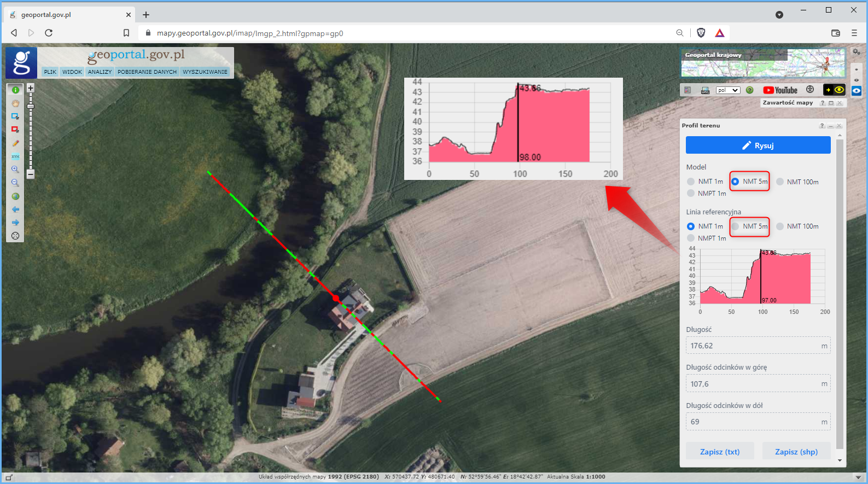Choose NMT 100m for Linia referencyjna
Screen dimensions: 868x484
(780, 226)
